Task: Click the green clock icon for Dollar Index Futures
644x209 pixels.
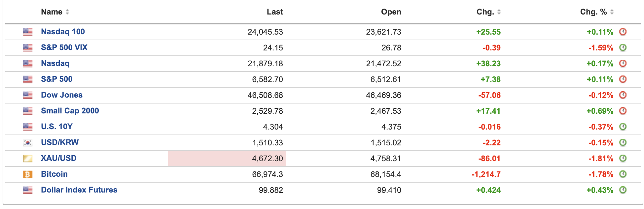Action: 623,190
